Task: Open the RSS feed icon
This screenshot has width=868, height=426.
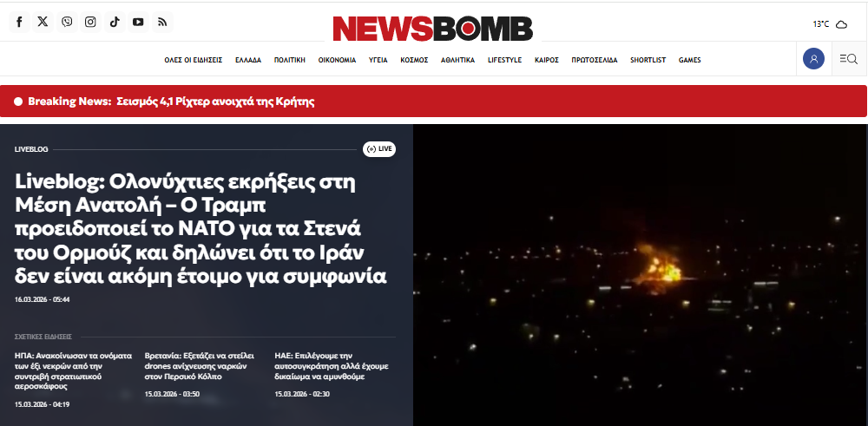Action: click(x=162, y=23)
